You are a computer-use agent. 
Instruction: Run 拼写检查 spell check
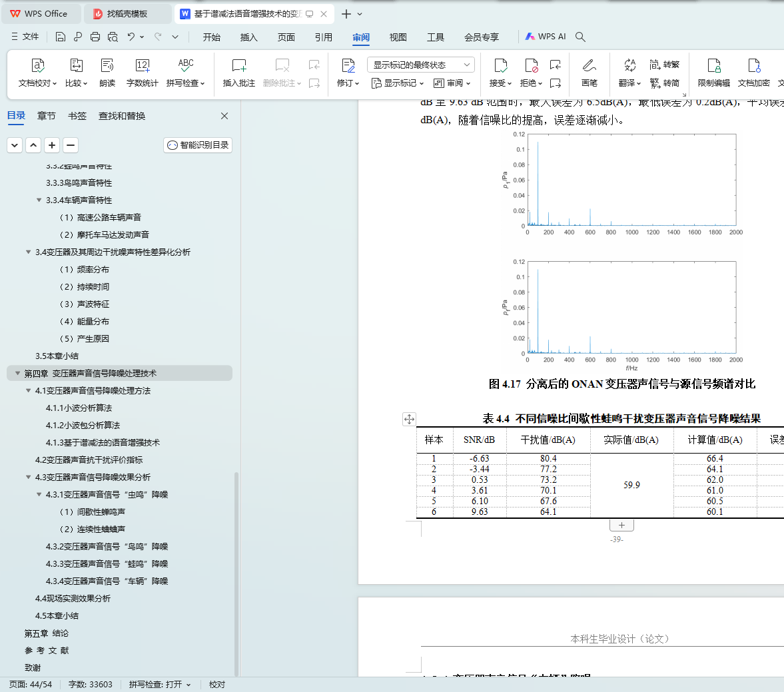pos(185,73)
